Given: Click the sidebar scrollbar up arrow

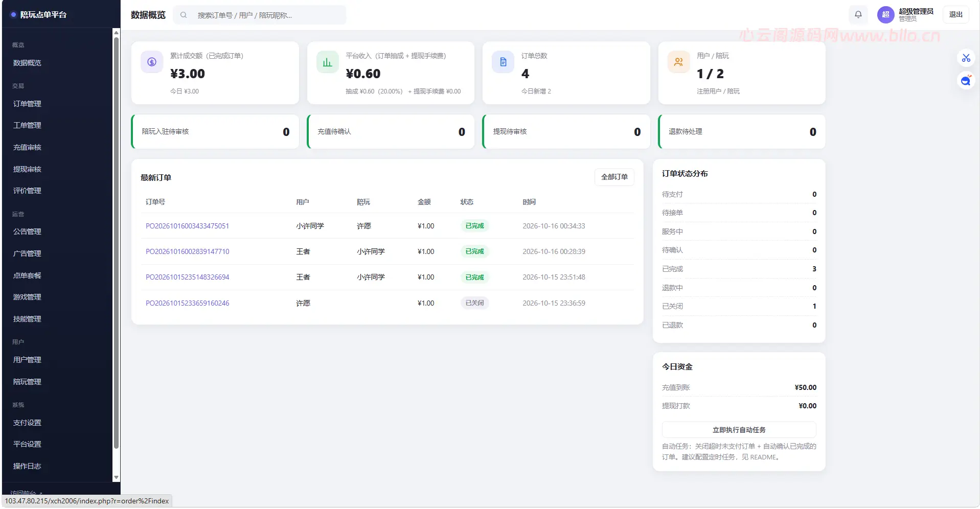Looking at the screenshot, I should click(x=116, y=32).
